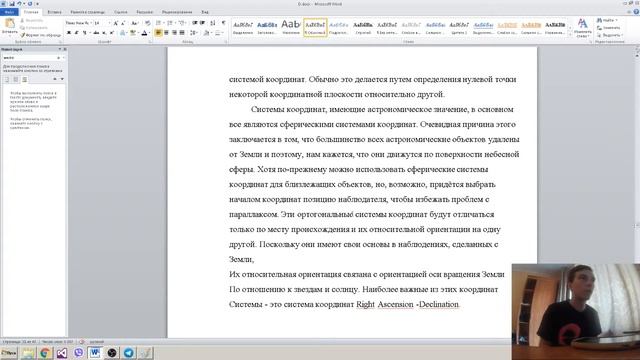
Task: Click the navigation pane search field
Action: pos(29,58)
